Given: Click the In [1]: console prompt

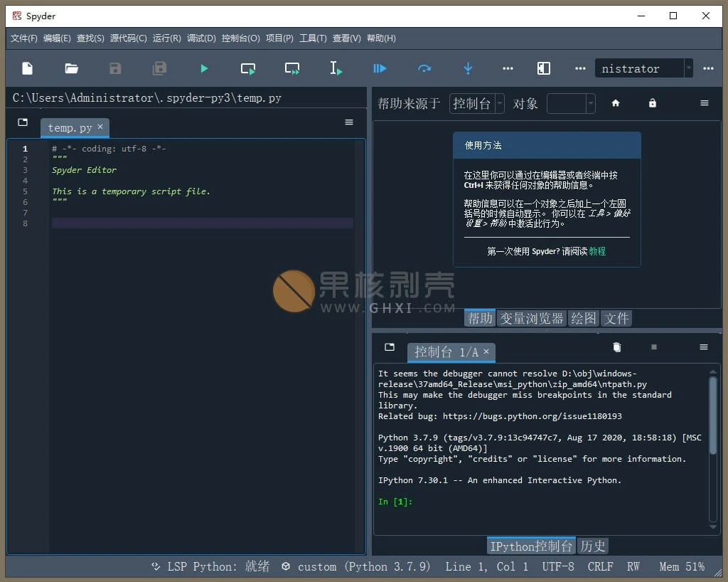Looking at the screenshot, I should tap(395, 502).
